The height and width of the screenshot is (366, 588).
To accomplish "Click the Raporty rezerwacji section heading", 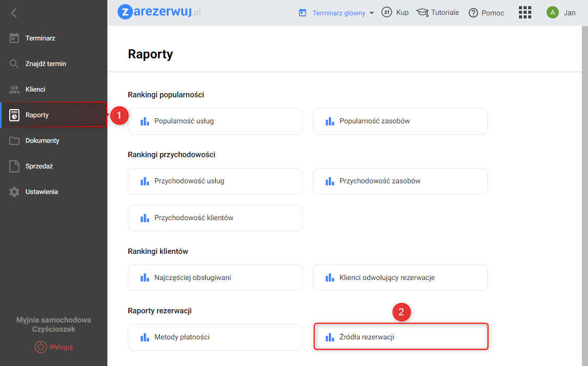I will [160, 311].
